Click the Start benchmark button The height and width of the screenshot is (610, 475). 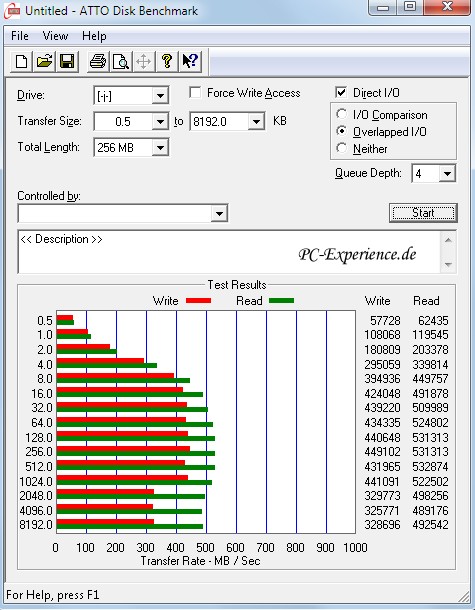tap(423, 213)
